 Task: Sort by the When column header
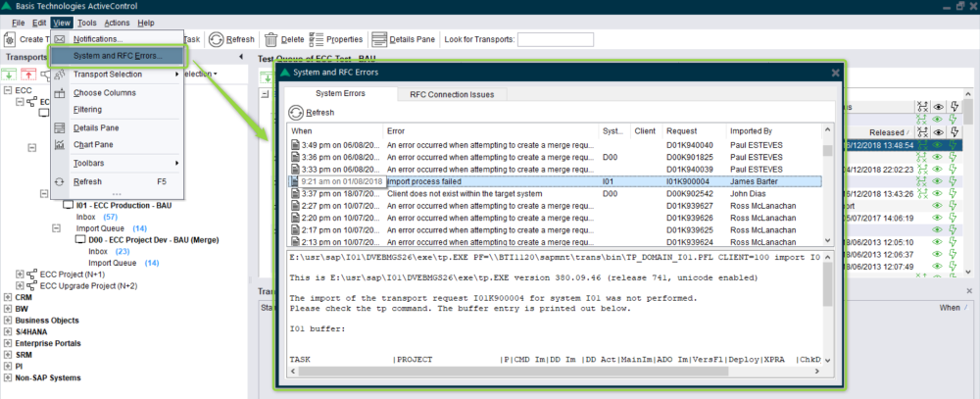coord(335,131)
